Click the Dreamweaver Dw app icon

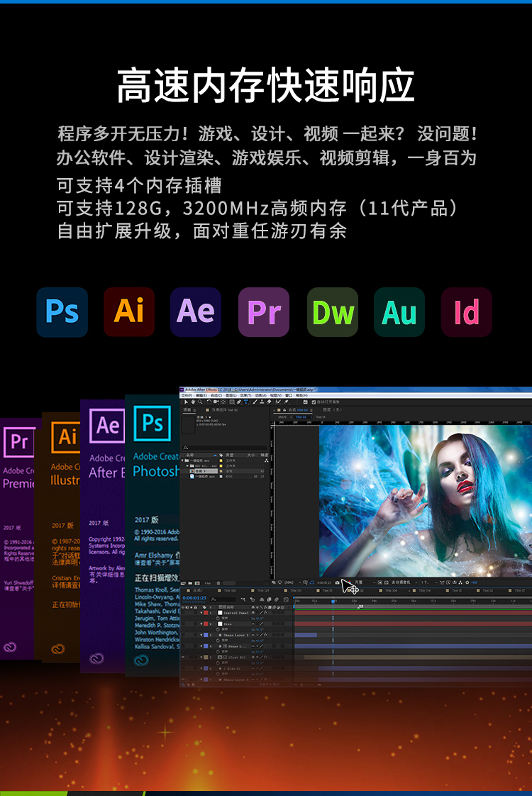[x=333, y=311]
